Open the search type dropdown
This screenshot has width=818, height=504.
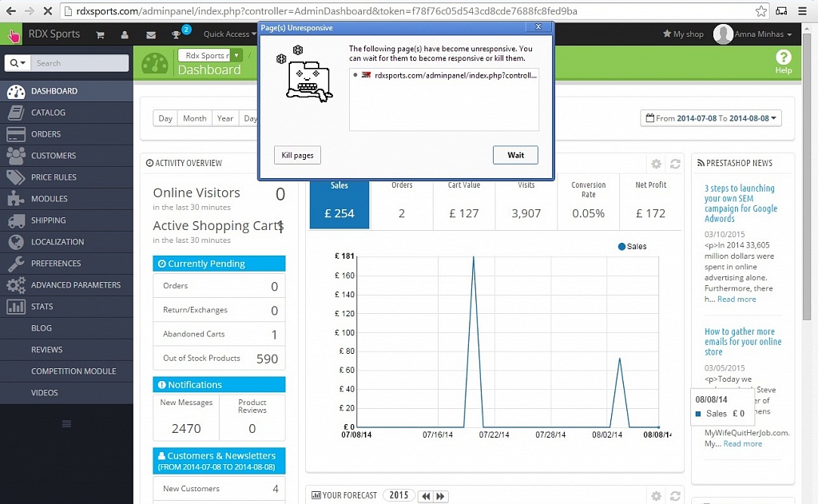point(18,63)
